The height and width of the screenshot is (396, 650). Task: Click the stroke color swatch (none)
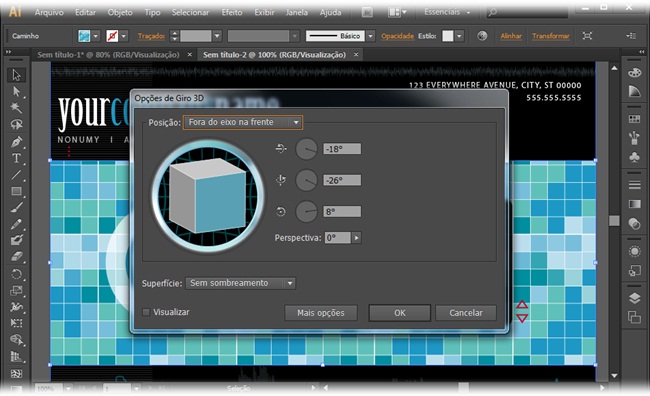tap(112, 36)
